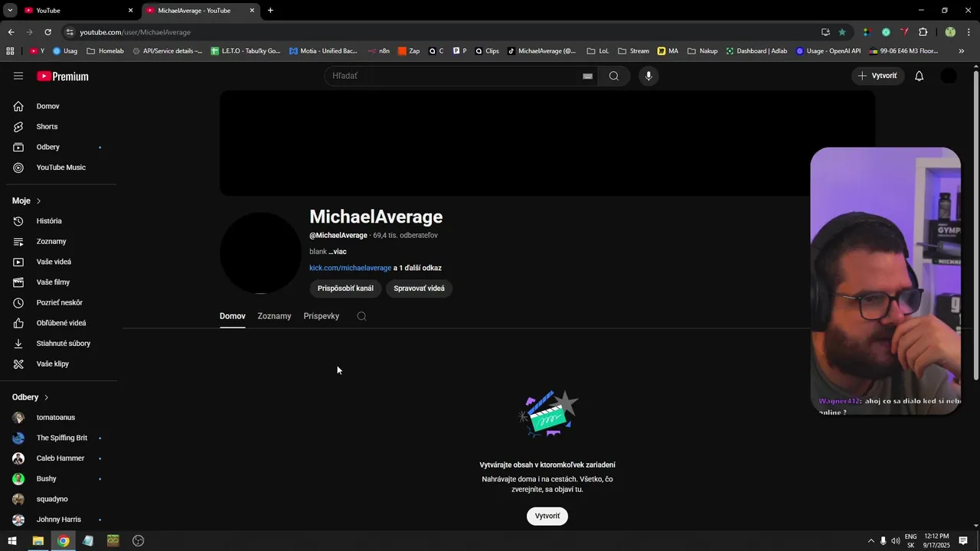Open the tab search dropdown in Chrome

tap(10, 11)
